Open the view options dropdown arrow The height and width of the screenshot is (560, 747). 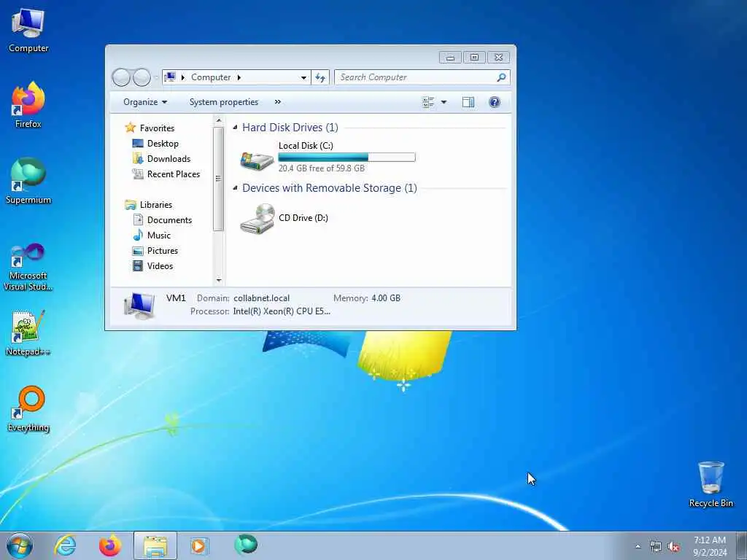tap(444, 102)
